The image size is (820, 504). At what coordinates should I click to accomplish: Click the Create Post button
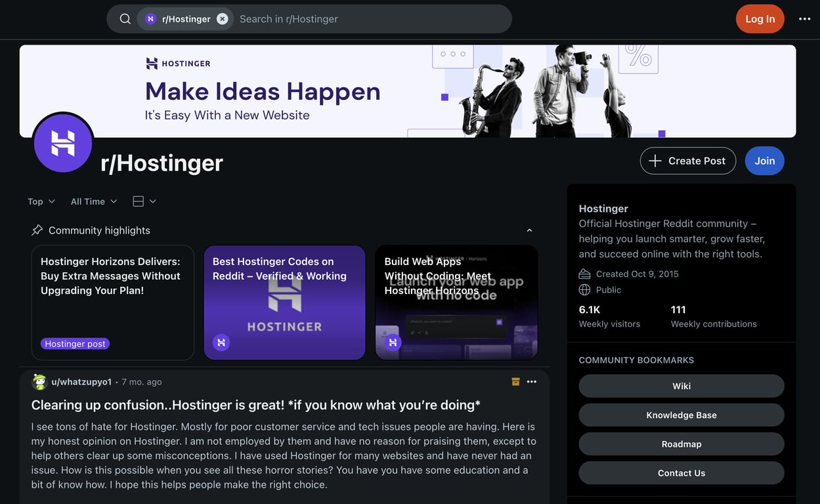click(688, 160)
